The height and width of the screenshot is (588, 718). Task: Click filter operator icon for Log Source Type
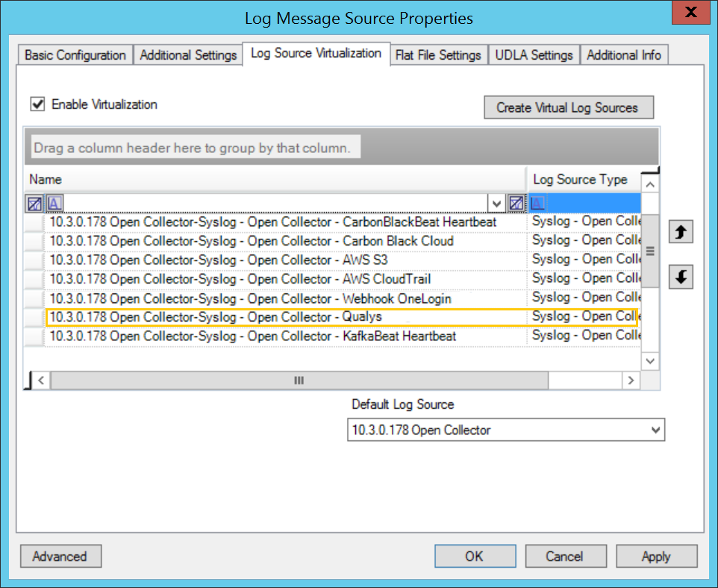point(537,203)
